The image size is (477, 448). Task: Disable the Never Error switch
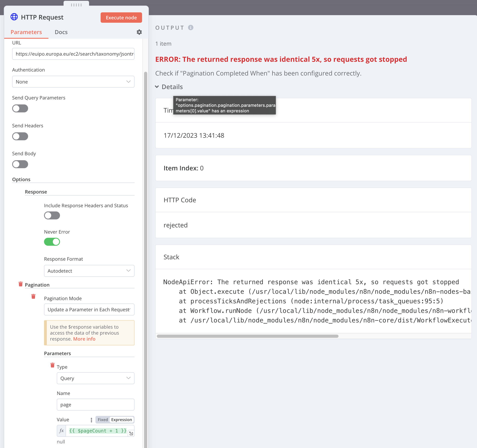[x=52, y=242]
